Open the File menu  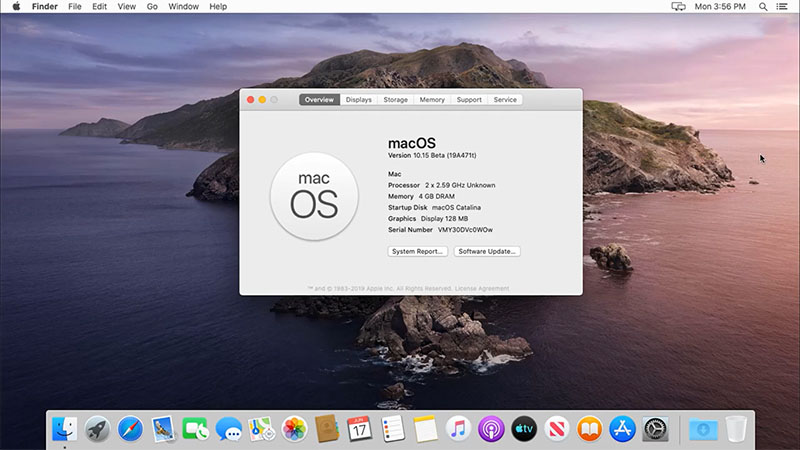click(74, 7)
